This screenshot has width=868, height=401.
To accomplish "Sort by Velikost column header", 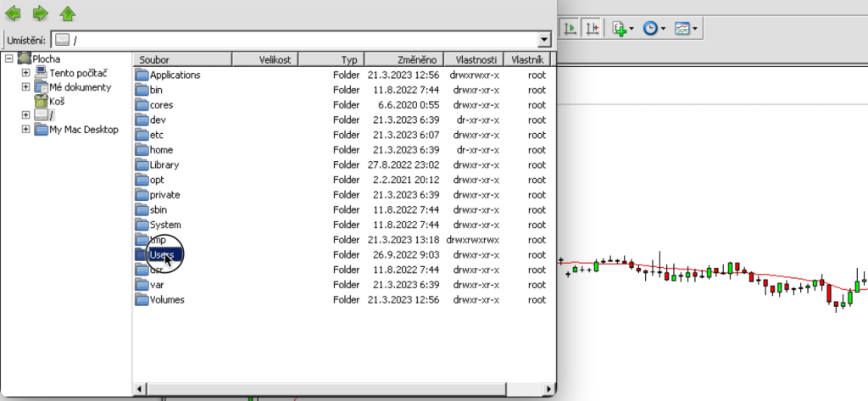I will (x=265, y=60).
